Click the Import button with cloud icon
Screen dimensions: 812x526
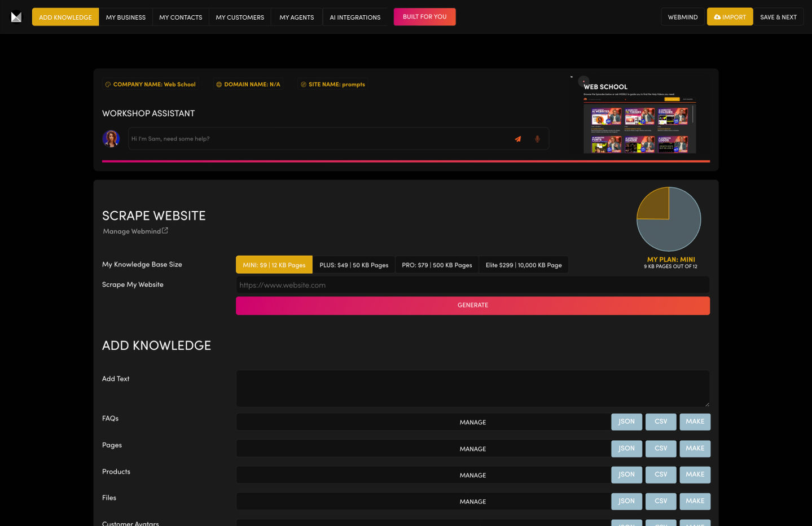730,17
